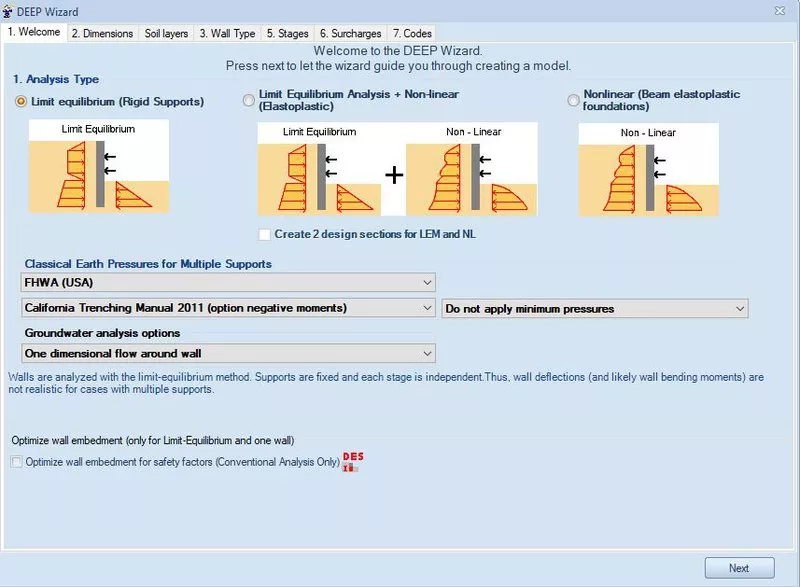The height and width of the screenshot is (587, 800).
Task: Open the 5. Stages tab
Action: click(288, 34)
